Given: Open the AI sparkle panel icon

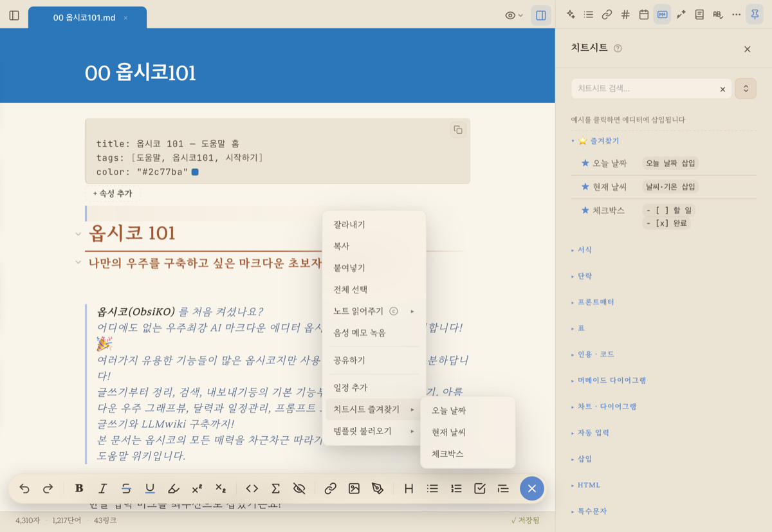Looking at the screenshot, I should (x=571, y=15).
